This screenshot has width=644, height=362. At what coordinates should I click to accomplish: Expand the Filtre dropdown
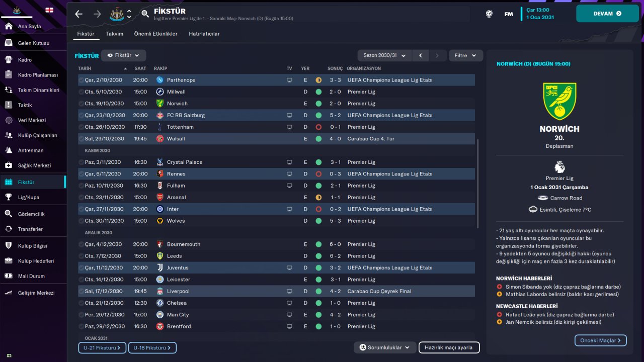(x=465, y=55)
